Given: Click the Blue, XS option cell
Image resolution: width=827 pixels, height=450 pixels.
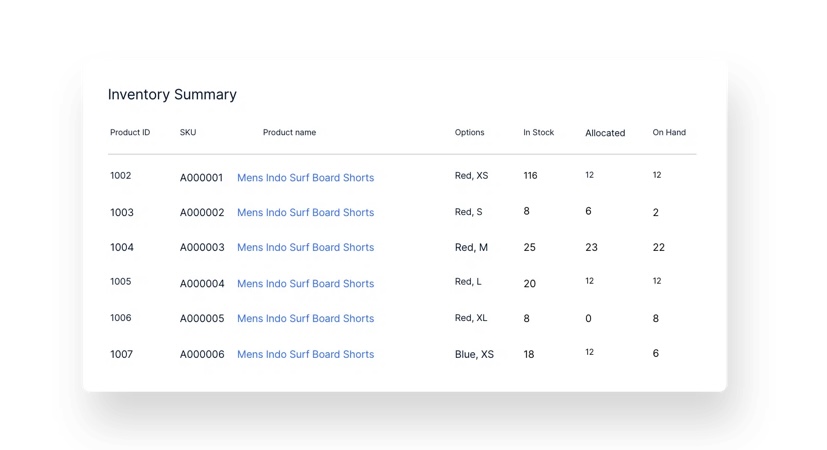Looking at the screenshot, I should pos(474,355).
